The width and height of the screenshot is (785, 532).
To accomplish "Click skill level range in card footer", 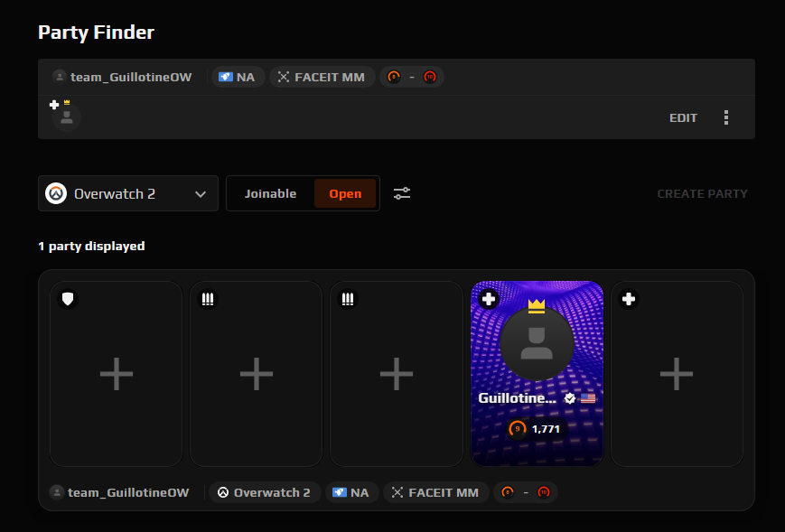I will [525, 492].
